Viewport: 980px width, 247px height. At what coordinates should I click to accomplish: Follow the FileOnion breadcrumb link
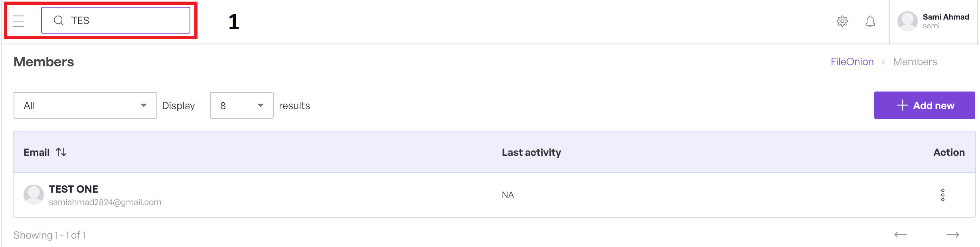point(852,62)
